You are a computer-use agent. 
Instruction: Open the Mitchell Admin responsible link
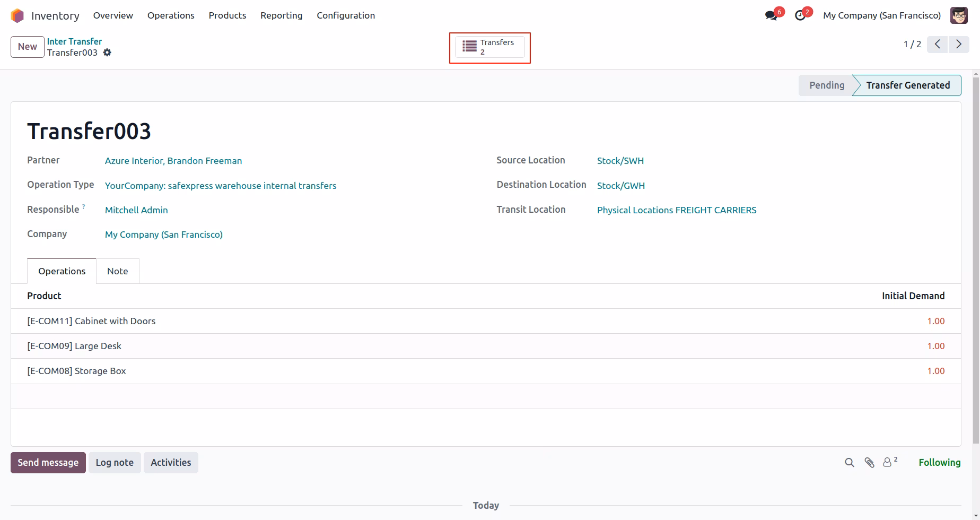[x=136, y=210]
